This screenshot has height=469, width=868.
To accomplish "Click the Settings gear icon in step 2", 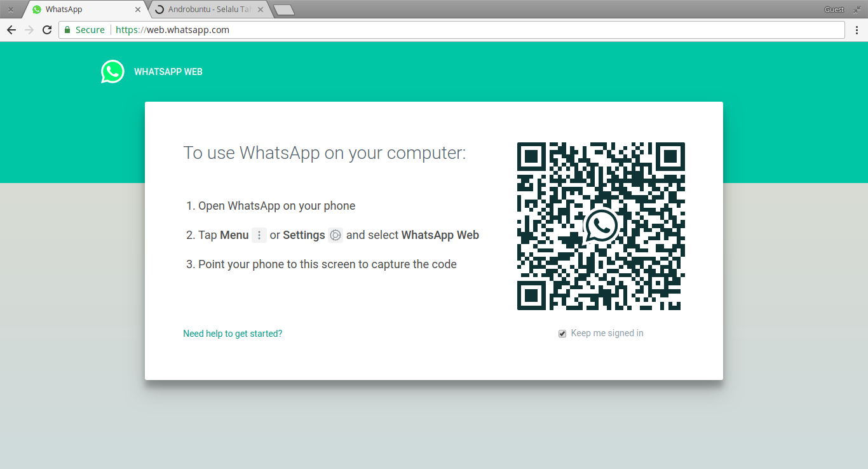I will pyautogui.click(x=335, y=235).
